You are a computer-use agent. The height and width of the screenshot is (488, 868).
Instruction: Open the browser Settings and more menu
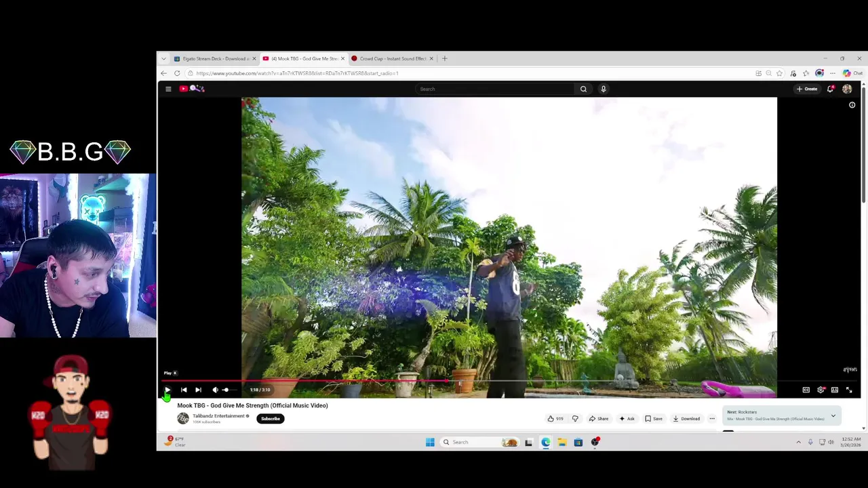coord(833,73)
